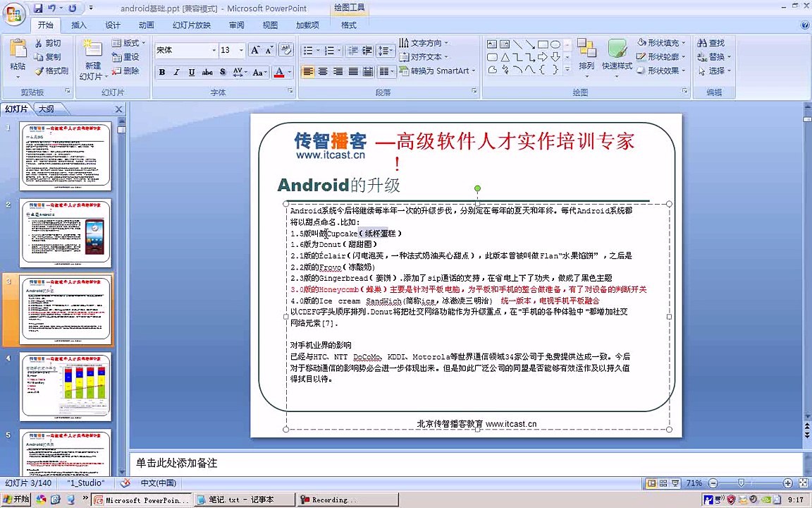Open Quick Styles (快速样式) gallery
The height and width of the screenshot is (508, 812).
click(x=617, y=56)
